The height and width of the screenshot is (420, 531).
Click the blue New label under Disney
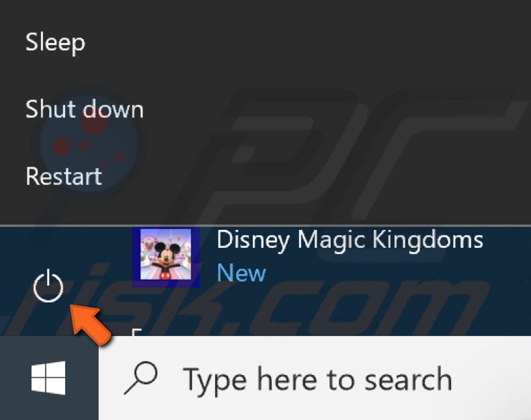point(241,273)
